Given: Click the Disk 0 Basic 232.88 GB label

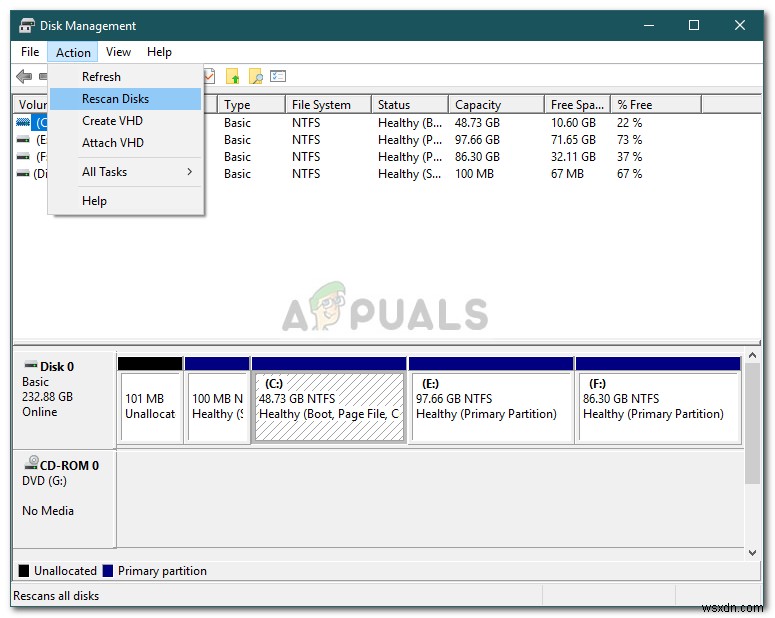Looking at the screenshot, I should tap(65, 399).
